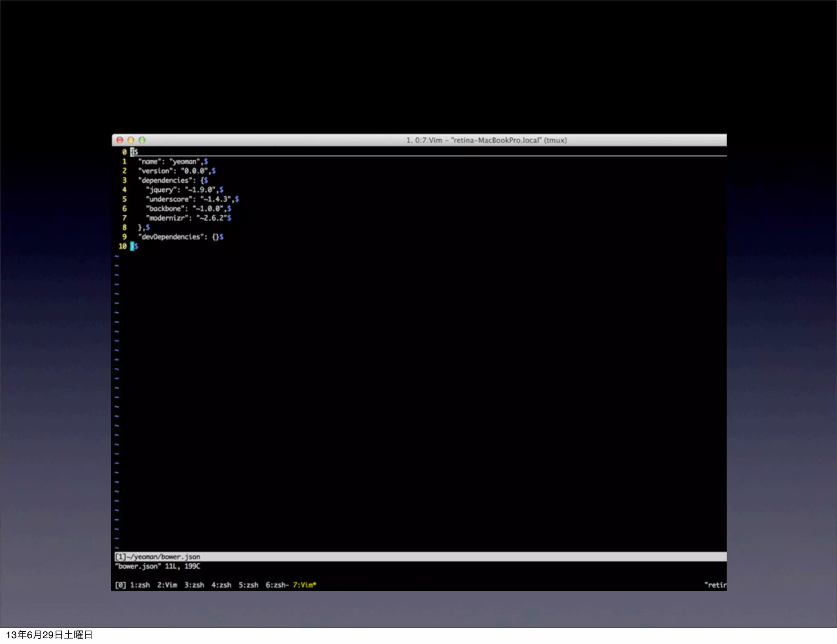The width and height of the screenshot is (837, 644).
Task: Switch to tmux window 1:zsh
Action: click(x=140, y=585)
